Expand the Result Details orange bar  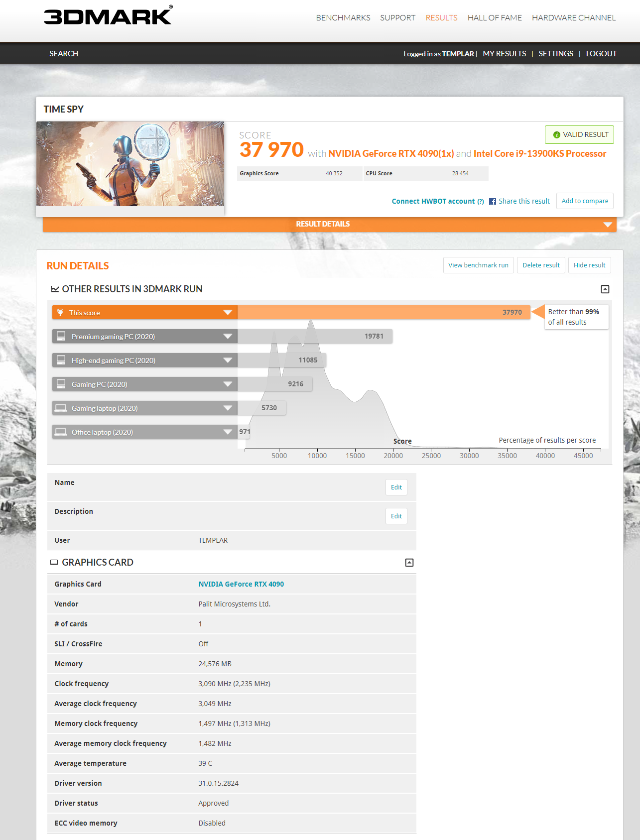click(607, 225)
